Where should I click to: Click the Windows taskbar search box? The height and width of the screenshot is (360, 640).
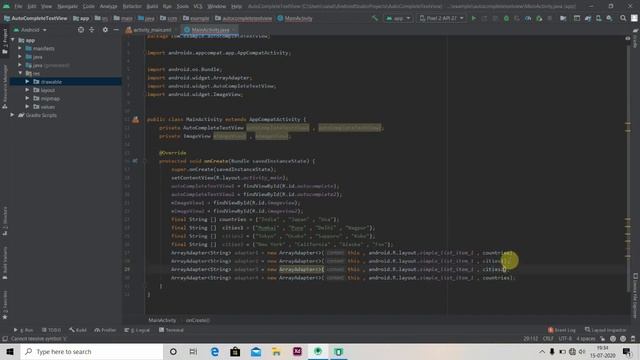(x=92, y=352)
